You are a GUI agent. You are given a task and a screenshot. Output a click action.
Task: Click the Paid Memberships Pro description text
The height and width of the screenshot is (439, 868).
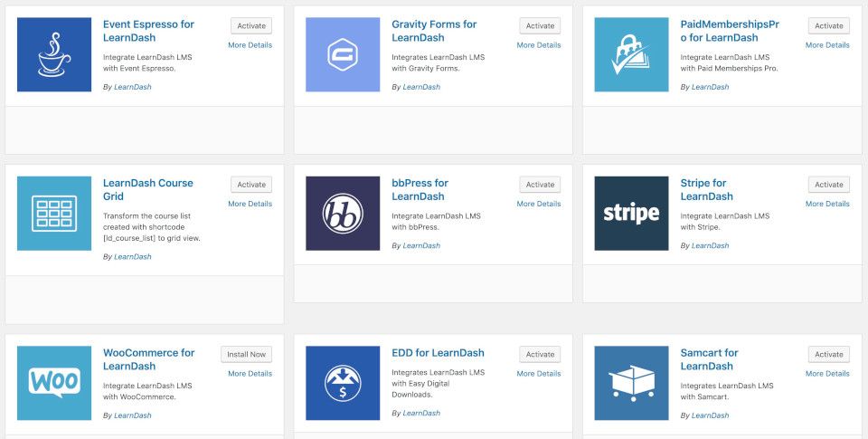[x=729, y=62]
